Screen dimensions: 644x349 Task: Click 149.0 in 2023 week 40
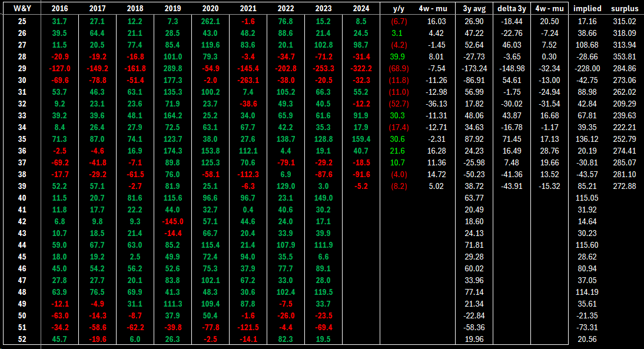pos(323,198)
